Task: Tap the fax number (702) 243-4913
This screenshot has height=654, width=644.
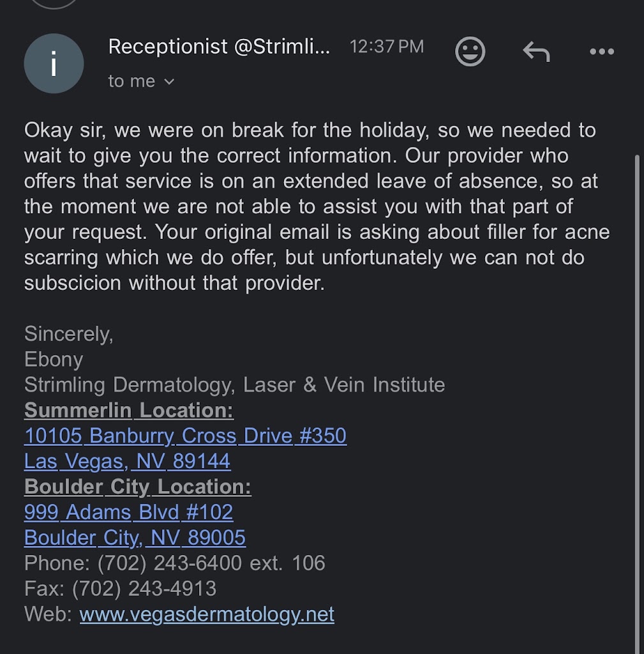Action: 144,588
